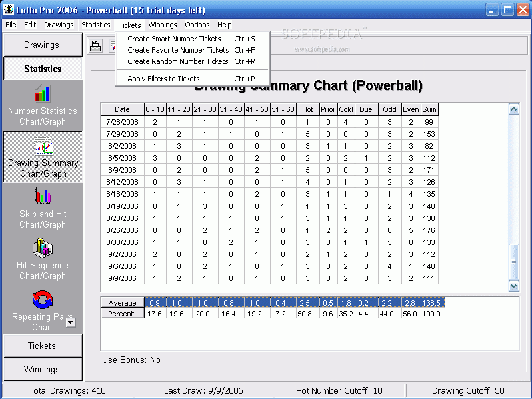This screenshot has width=532, height=399.
Task: Click the Average row label
Action: click(x=123, y=302)
